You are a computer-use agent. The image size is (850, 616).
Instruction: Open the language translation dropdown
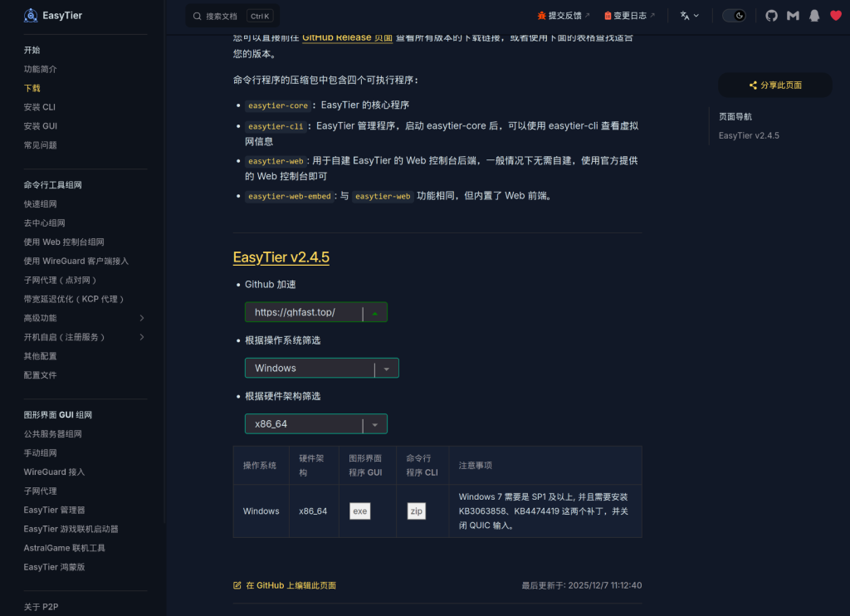coord(689,16)
